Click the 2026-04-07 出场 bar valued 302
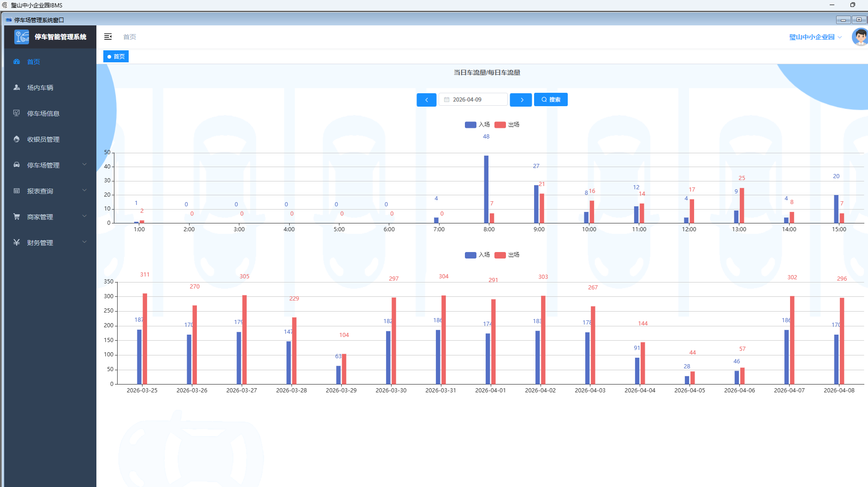Viewport: 868px width, 487px height. [792, 340]
